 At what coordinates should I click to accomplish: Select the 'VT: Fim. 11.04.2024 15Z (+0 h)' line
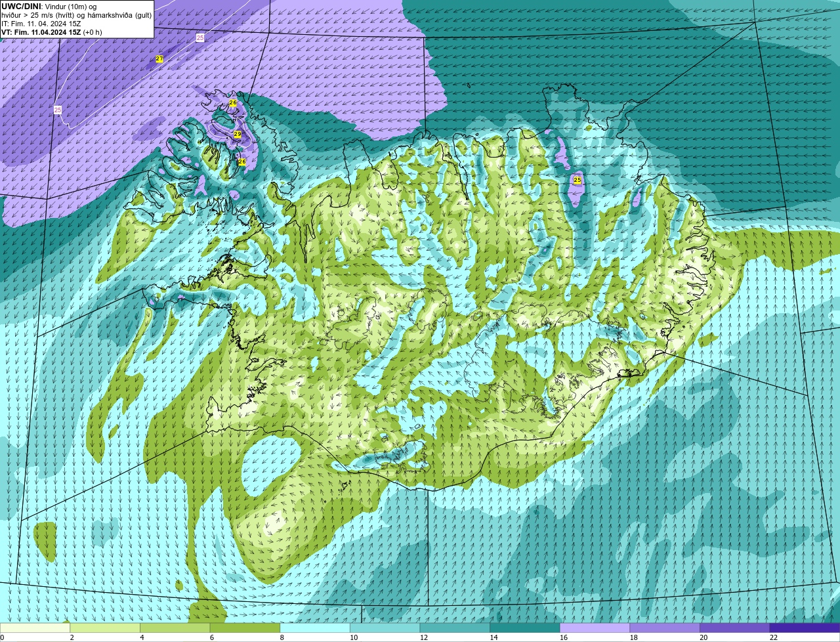[52, 32]
